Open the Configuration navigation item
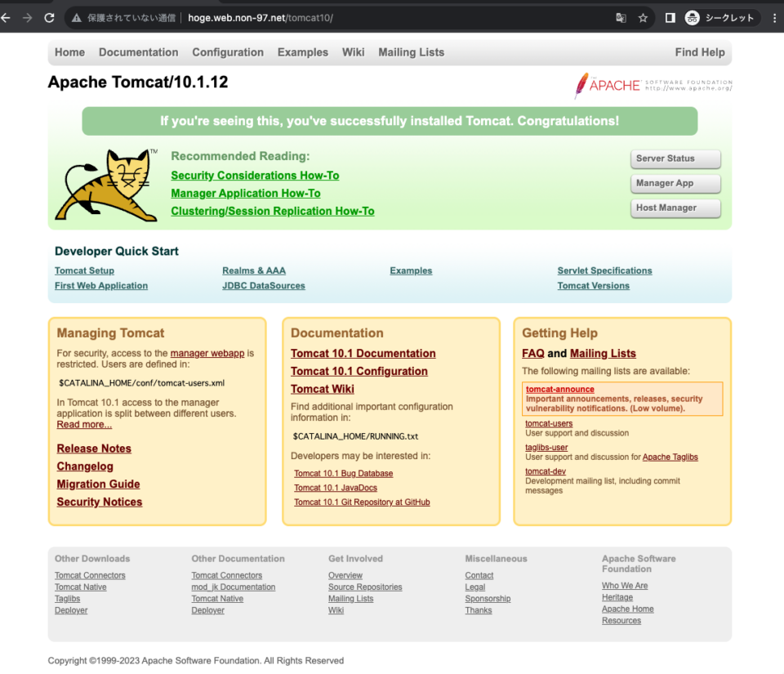Viewport: 784px width, 674px height. click(228, 51)
